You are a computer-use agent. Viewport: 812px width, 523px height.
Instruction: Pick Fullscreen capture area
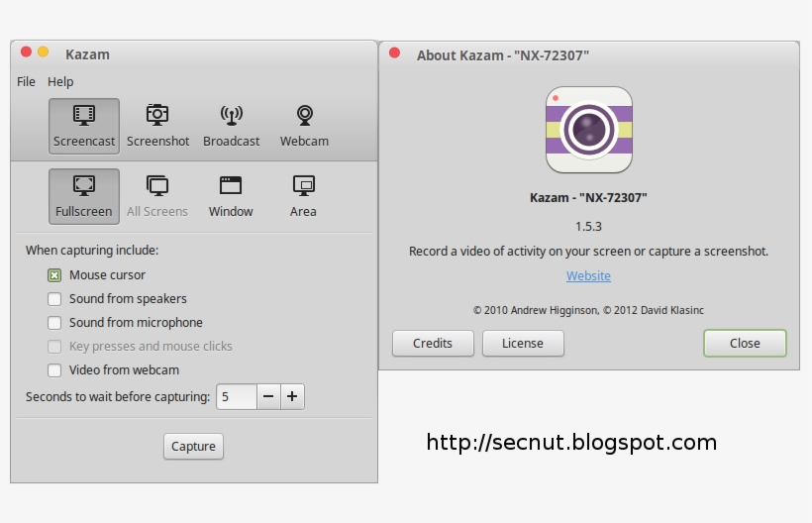pyautogui.click(x=84, y=196)
